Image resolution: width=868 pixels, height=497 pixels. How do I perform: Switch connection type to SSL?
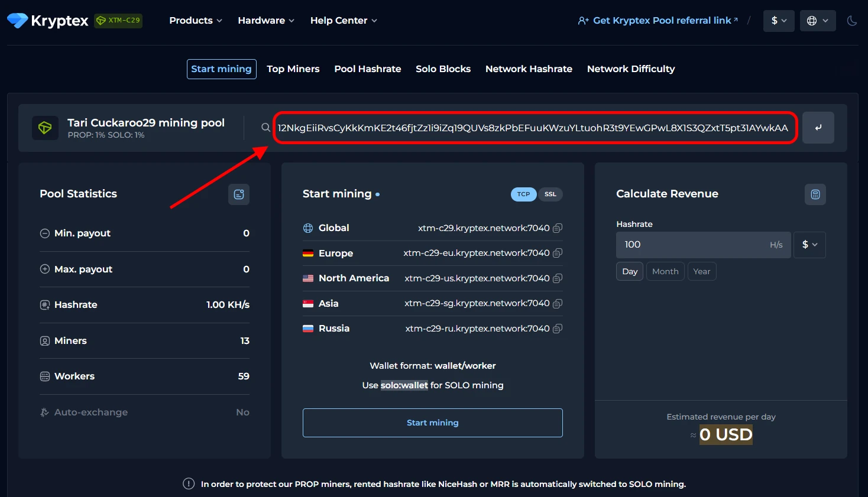pos(550,194)
